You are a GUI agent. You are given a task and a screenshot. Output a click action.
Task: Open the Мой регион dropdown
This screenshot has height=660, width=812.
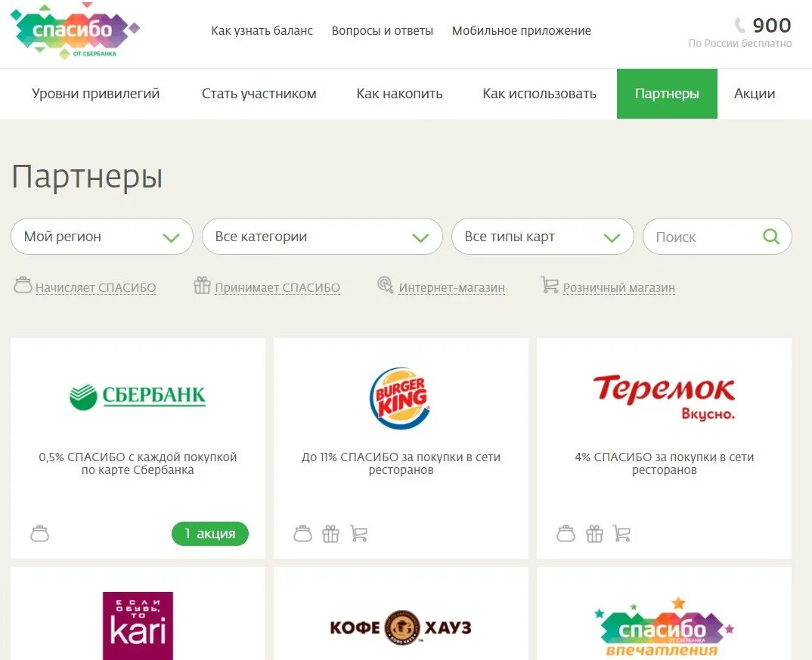tap(102, 237)
